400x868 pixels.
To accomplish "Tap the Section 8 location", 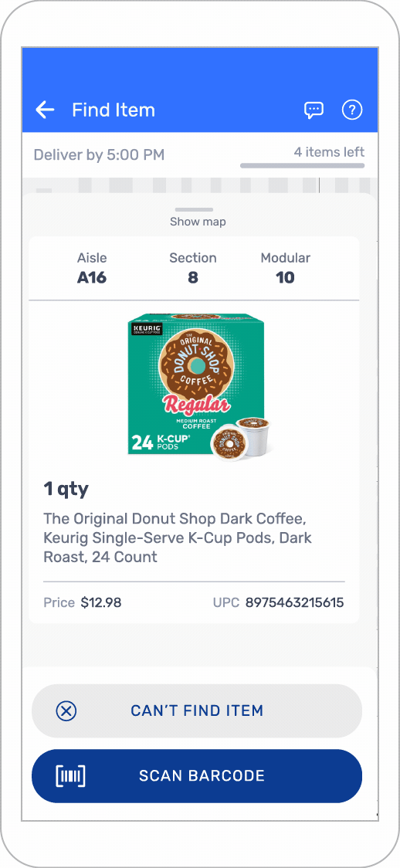I will coord(192,268).
